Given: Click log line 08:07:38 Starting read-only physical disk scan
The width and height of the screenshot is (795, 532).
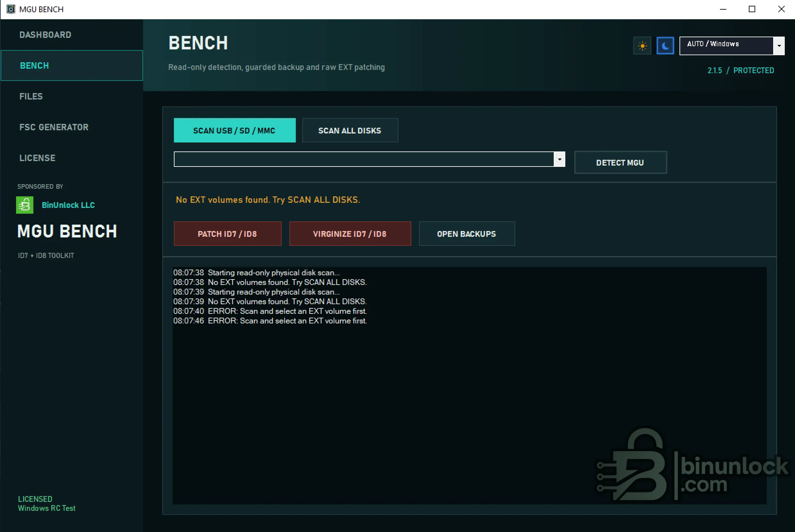Looking at the screenshot, I should (x=256, y=272).
